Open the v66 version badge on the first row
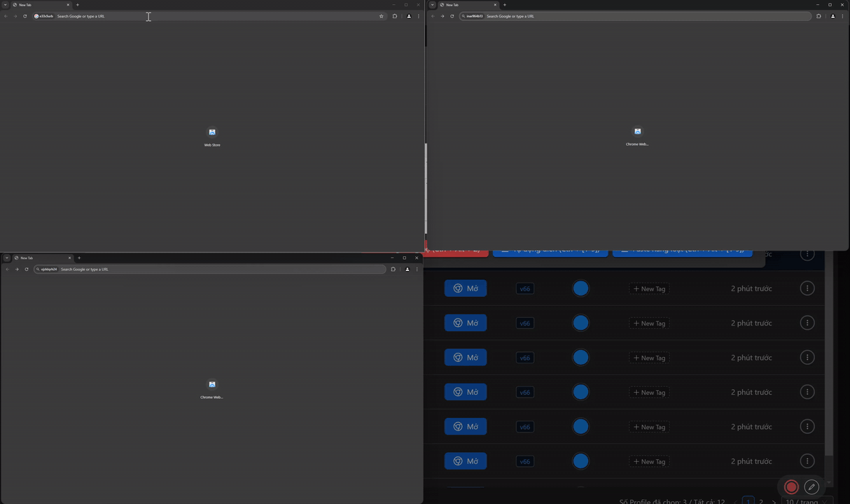This screenshot has height=504, width=850. (x=524, y=288)
